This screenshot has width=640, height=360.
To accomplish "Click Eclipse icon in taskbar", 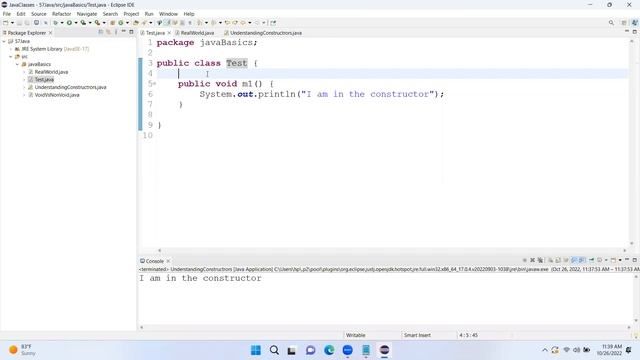I will [x=384, y=350].
